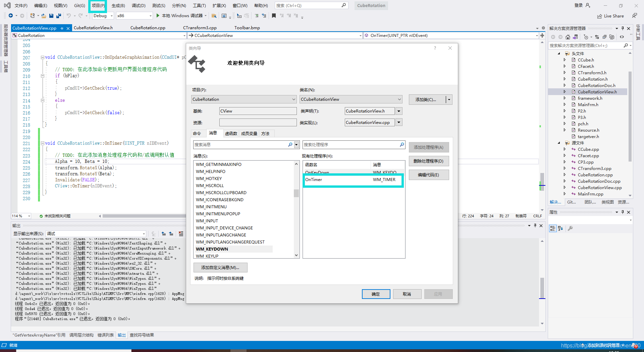Click the new project toolbar icon
The height and width of the screenshot is (352, 644).
click(32, 16)
